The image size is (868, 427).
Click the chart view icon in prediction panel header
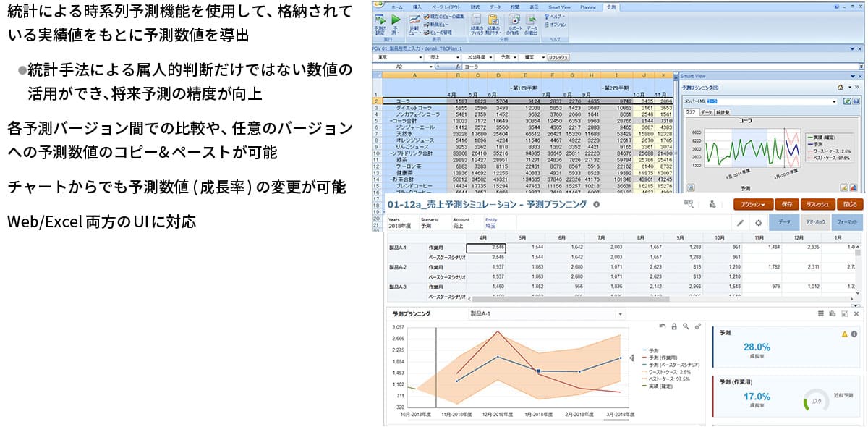[x=833, y=313]
